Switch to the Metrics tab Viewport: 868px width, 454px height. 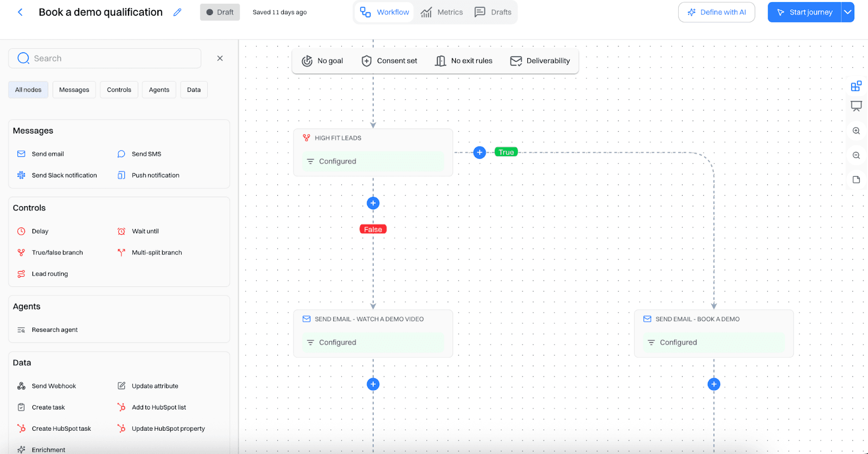point(442,12)
